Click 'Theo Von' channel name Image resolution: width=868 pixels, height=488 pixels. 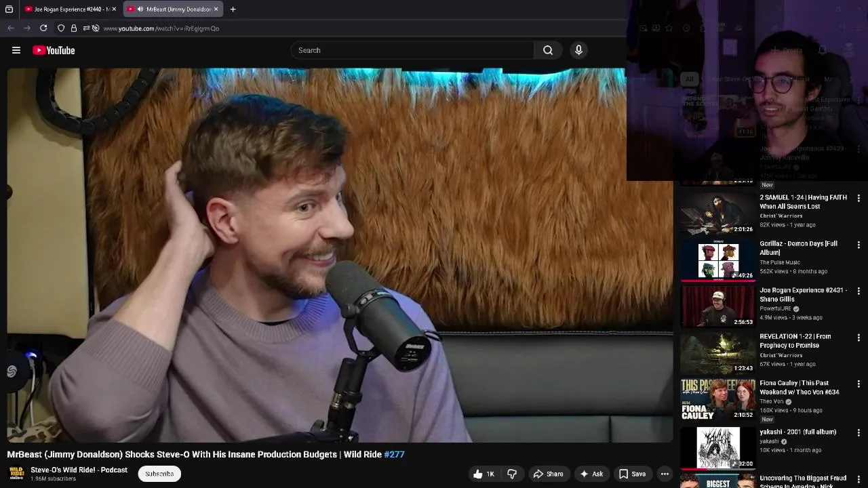pyautogui.click(x=771, y=401)
